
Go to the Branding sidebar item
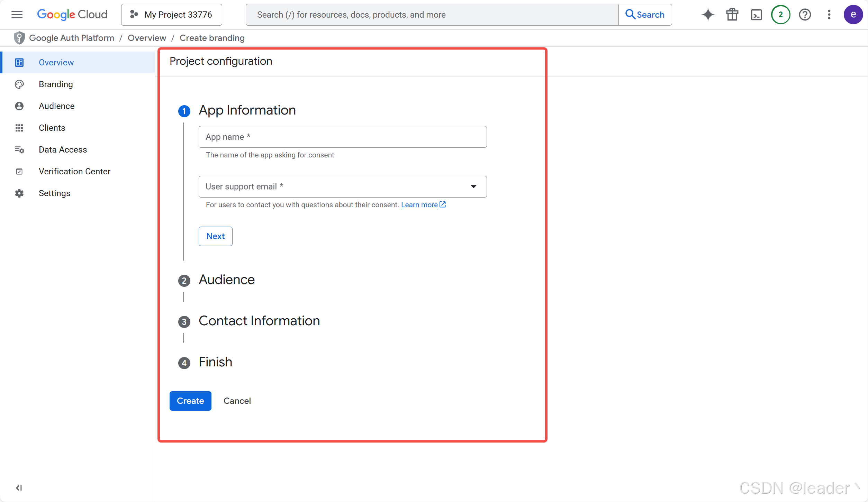coord(56,84)
